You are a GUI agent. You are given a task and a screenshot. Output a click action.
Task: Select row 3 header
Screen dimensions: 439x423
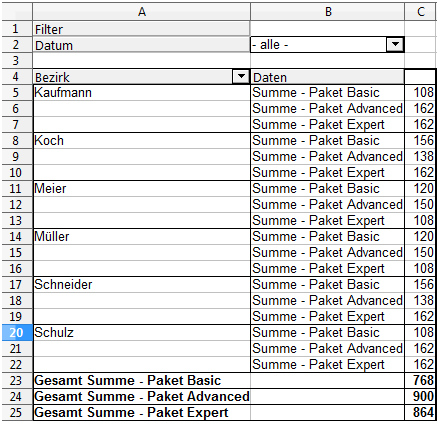coord(17,61)
